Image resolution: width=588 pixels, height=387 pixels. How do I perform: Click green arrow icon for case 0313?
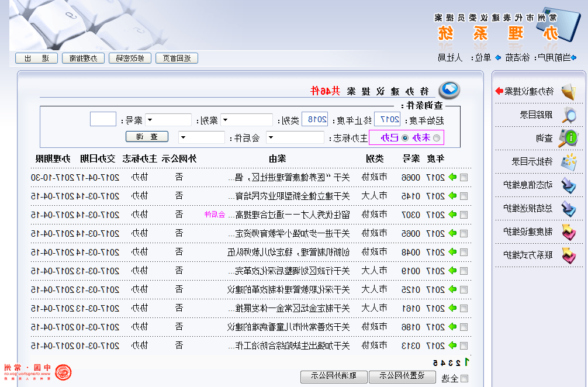point(452,345)
